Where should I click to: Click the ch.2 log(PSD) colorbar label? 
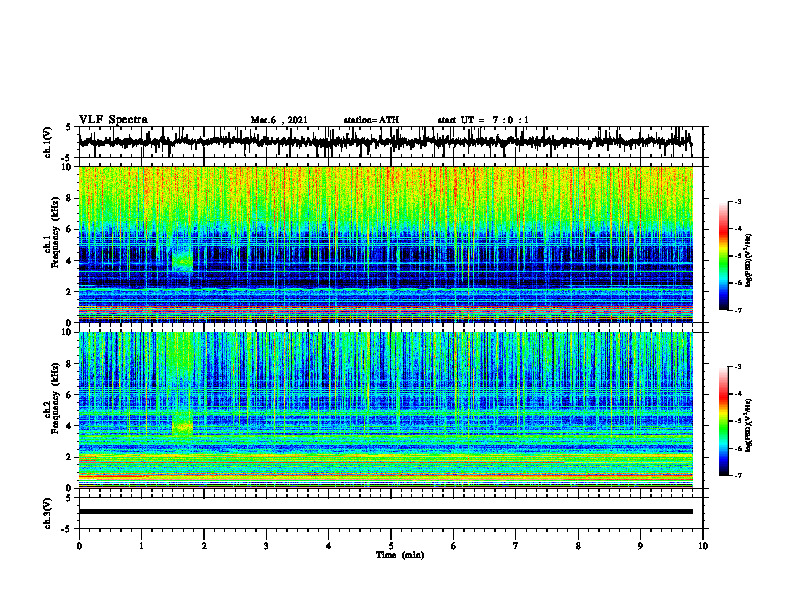coord(749,425)
